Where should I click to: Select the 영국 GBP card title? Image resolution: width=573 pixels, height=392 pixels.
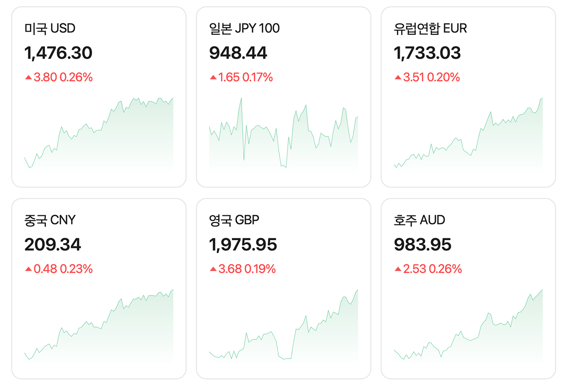click(234, 220)
